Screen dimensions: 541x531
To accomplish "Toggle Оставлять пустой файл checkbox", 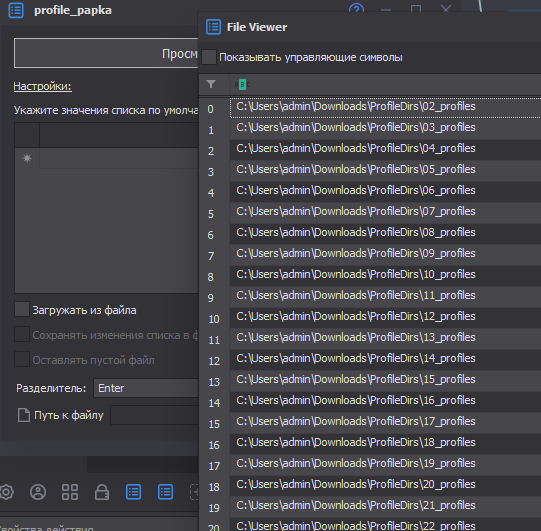I will (22, 359).
